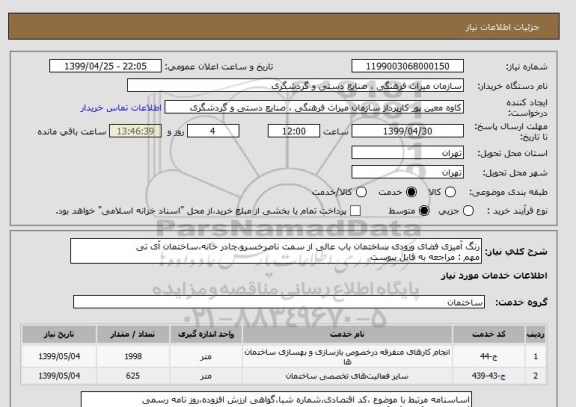Screen dimensions: 576x407
Task: Click service code ج-43-439 cell
Action: tap(489, 376)
